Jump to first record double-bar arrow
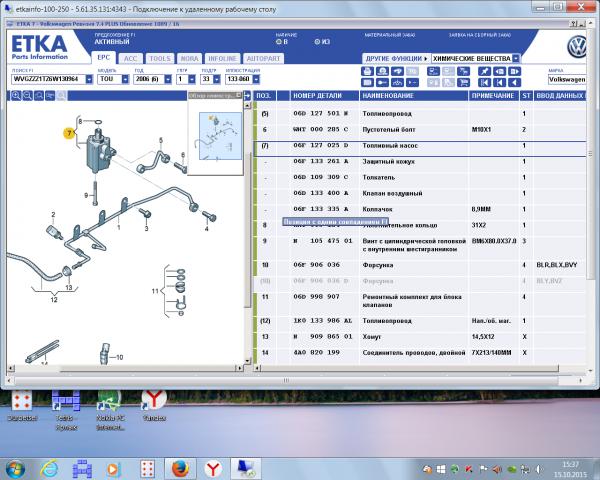The width and height of the screenshot is (600, 480). coord(484,82)
